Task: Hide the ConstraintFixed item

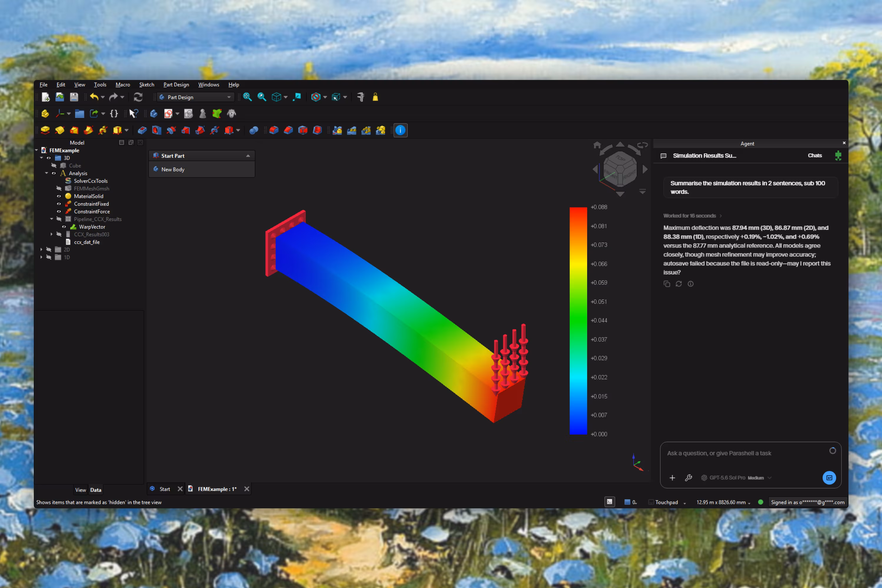Action: click(x=59, y=204)
